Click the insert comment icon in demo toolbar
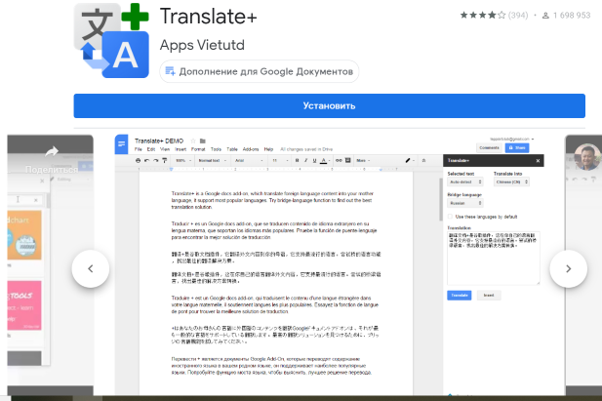The height and width of the screenshot is (401, 602). click(x=348, y=160)
